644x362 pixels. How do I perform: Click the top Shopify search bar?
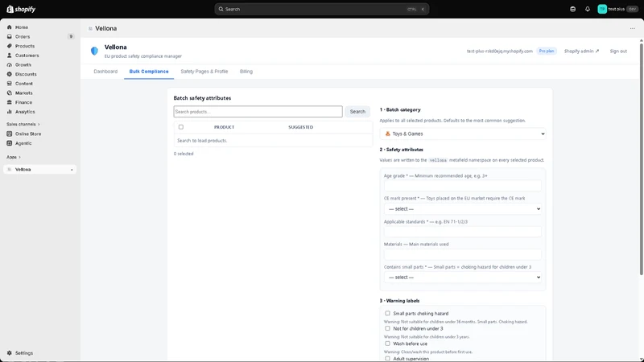[x=321, y=9]
